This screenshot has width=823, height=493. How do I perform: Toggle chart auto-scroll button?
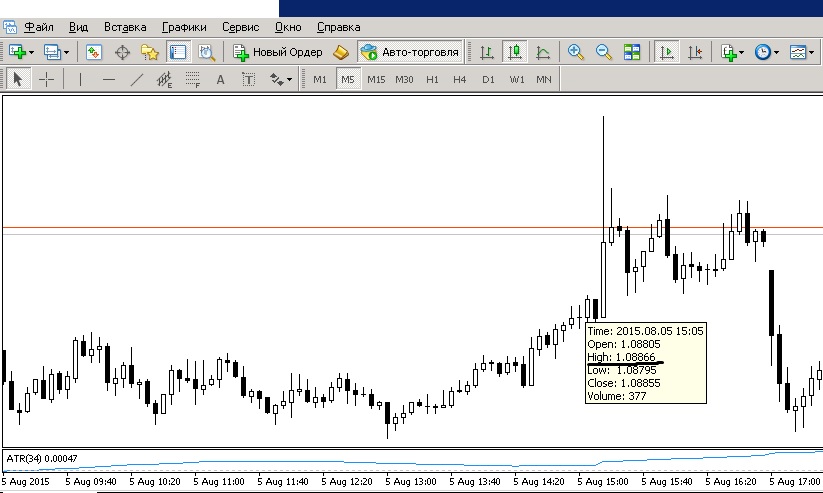[667, 52]
